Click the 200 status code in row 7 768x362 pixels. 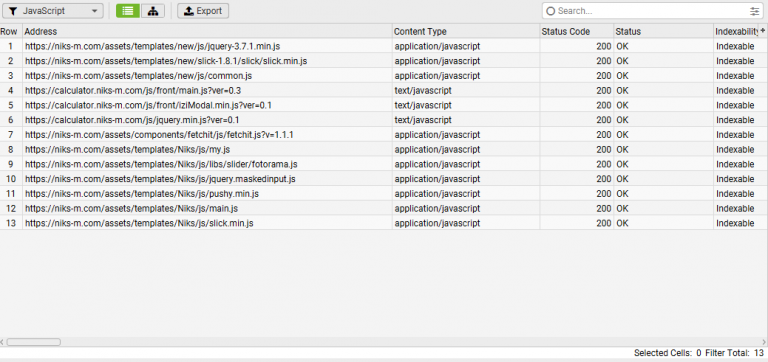tap(577, 135)
